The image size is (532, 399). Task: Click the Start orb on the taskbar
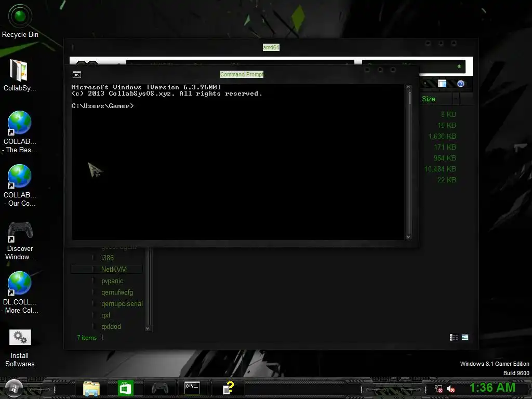pos(14,388)
